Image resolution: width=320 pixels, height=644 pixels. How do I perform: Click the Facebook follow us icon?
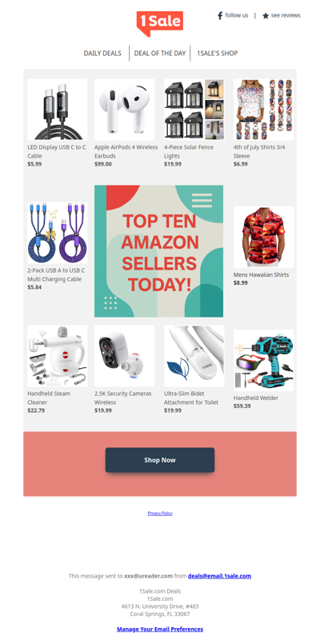[x=220, y=16]
